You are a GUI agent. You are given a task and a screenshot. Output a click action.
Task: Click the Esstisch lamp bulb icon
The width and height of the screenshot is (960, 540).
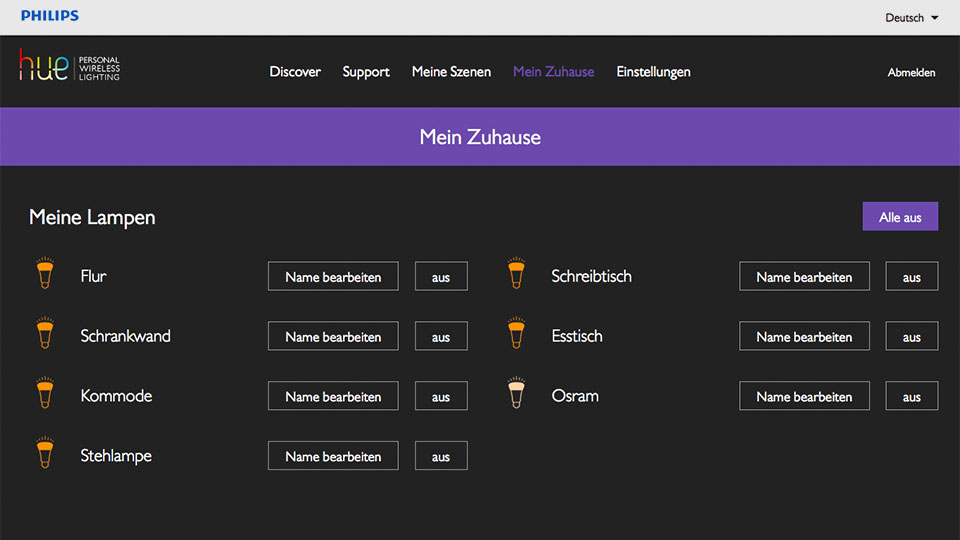pos(515,335)
